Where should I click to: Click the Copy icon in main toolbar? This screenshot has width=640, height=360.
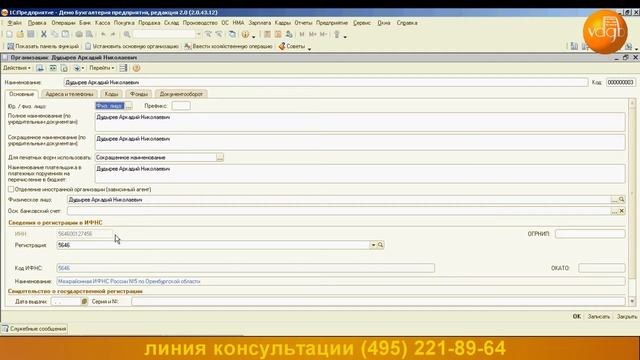pyautogui.click(x=54, y=35)
